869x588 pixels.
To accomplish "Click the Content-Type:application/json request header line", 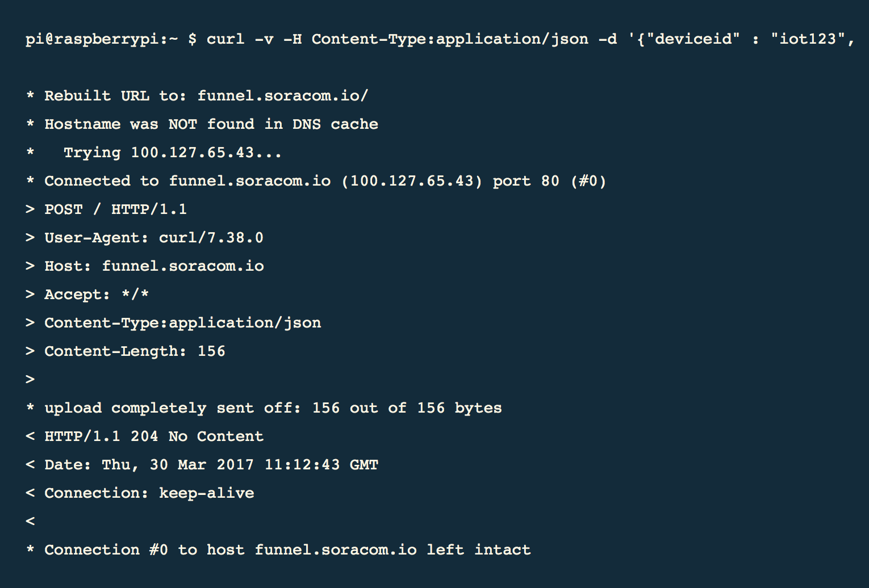I will (x=182, y=323).
